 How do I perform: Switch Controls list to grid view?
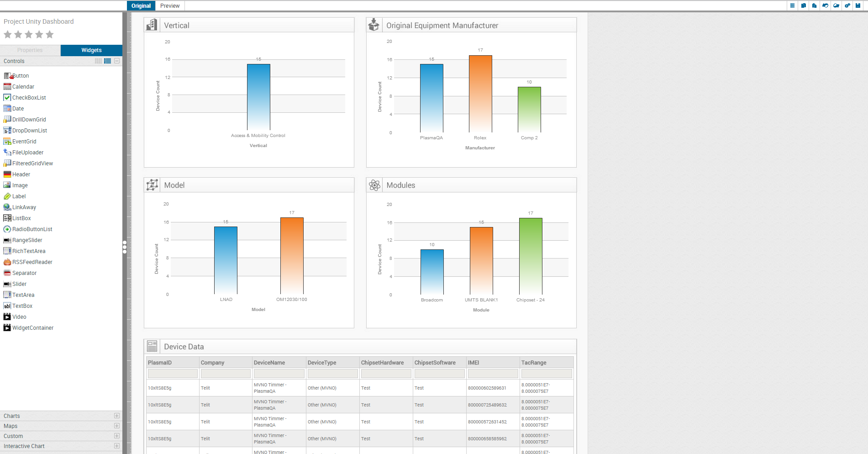pyautogui.click(x=98, y=61)
